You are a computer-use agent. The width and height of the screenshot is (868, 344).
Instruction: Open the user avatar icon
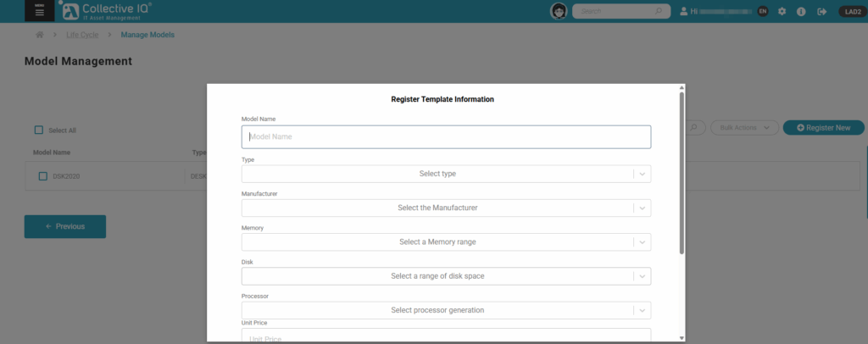coord(559,11)
